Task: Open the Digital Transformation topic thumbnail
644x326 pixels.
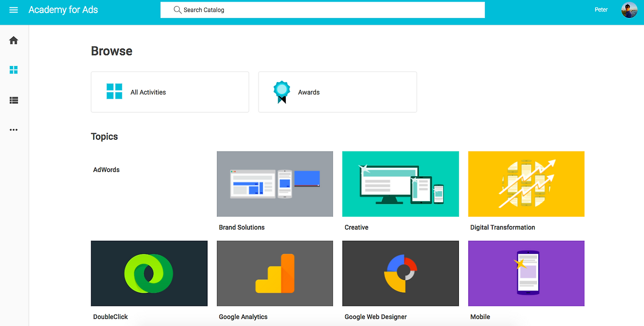Action: pos(526,184)
